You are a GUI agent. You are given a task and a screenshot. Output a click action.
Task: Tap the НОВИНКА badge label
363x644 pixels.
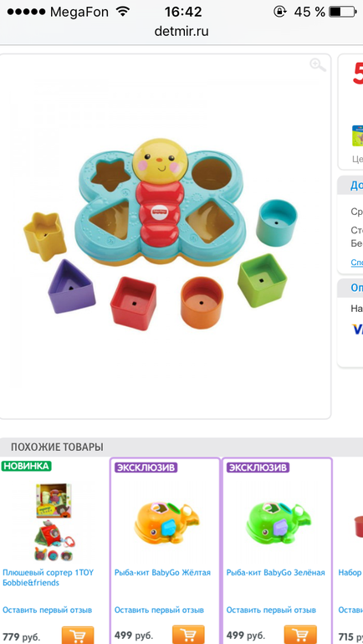(26, 466)
